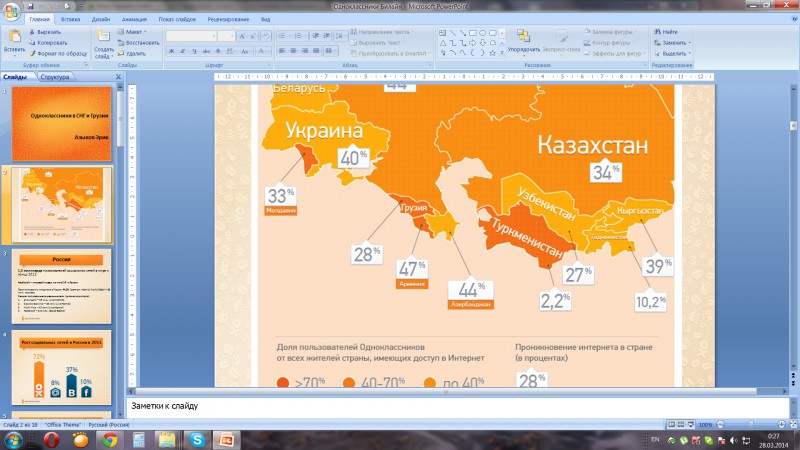Apply bold formatting (Ж)

(171, 51)
